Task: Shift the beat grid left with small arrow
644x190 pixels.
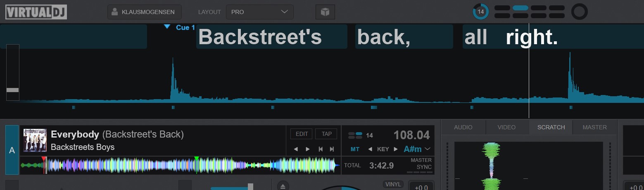Action: [295, 149]
